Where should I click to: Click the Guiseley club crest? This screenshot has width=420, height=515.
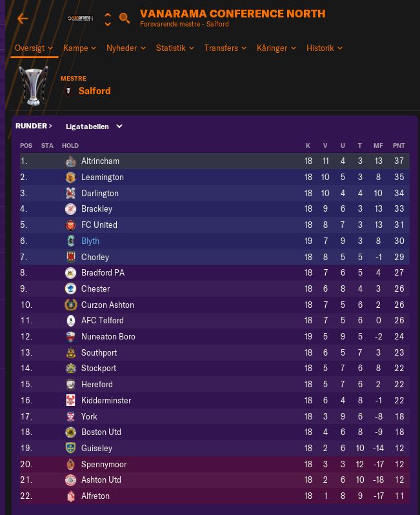[70, 448]
